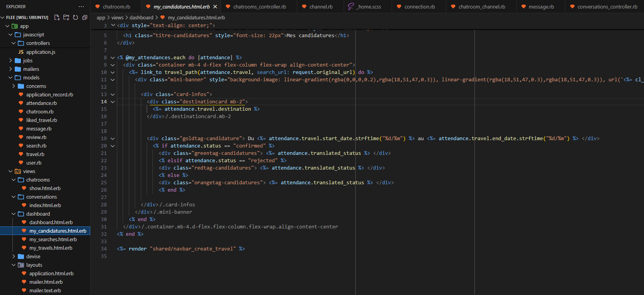Open the chatroom_channel.rb tab
This screenshot has height=295, width=644.
[x=481, y=7]
